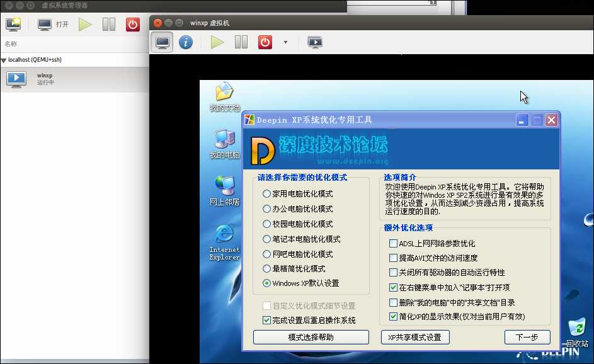The width and height of the screenshot is (594, 364).
Task: Click the pause button in manager toolbar
Action: [109, 25]
